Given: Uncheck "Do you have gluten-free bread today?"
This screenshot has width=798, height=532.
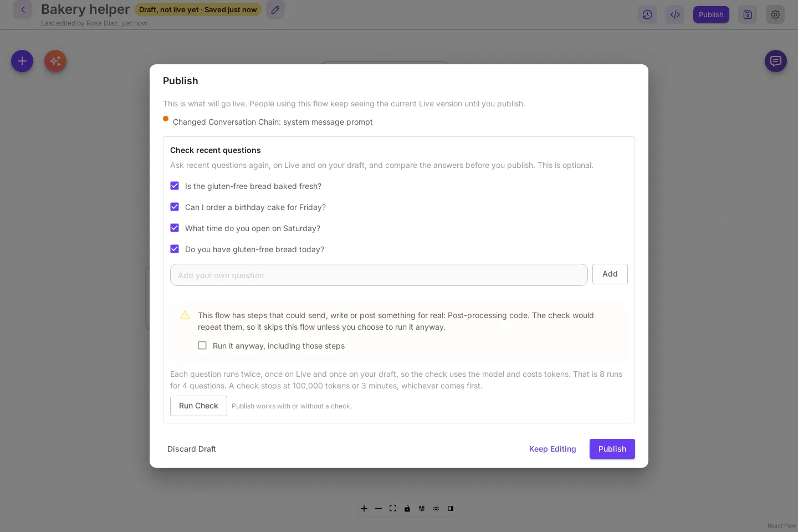Looking at the screenshot, I should click(175, 249).
